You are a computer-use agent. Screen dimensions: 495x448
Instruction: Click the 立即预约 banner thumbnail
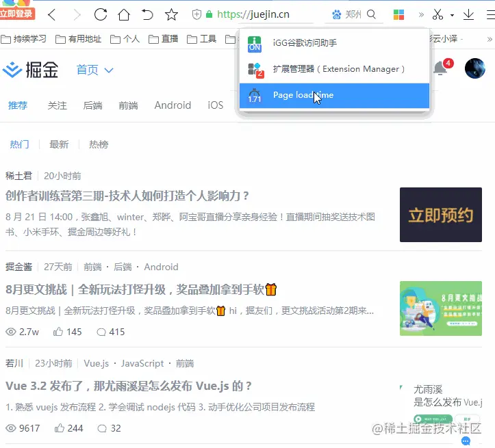point(441,215)
